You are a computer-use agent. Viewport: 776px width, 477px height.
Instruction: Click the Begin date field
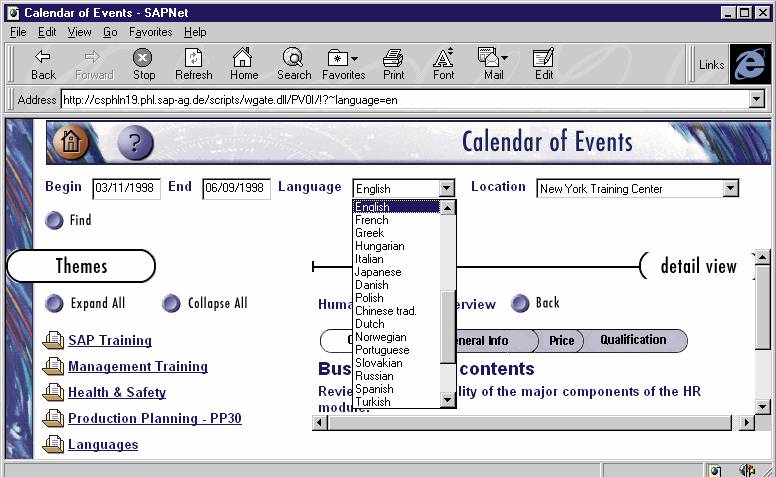[126, 189]
